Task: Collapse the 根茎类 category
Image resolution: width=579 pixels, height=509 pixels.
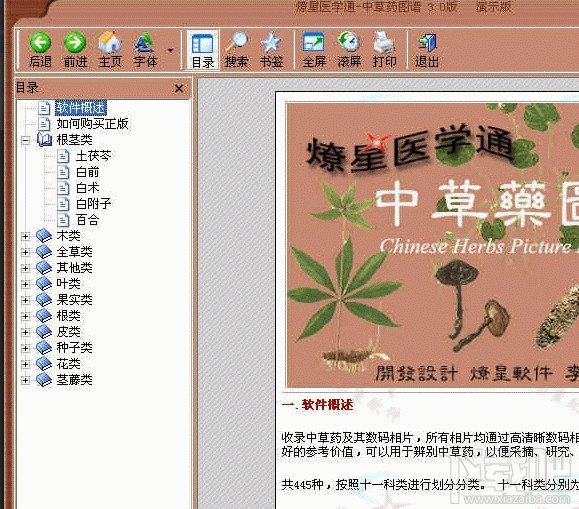Action: [25, 140]
